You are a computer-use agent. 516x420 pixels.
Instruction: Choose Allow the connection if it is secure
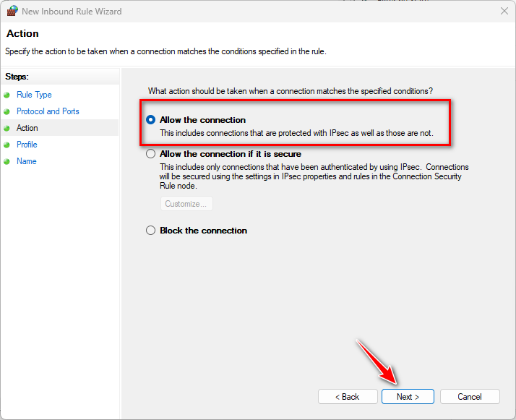[x=150, y=154]
